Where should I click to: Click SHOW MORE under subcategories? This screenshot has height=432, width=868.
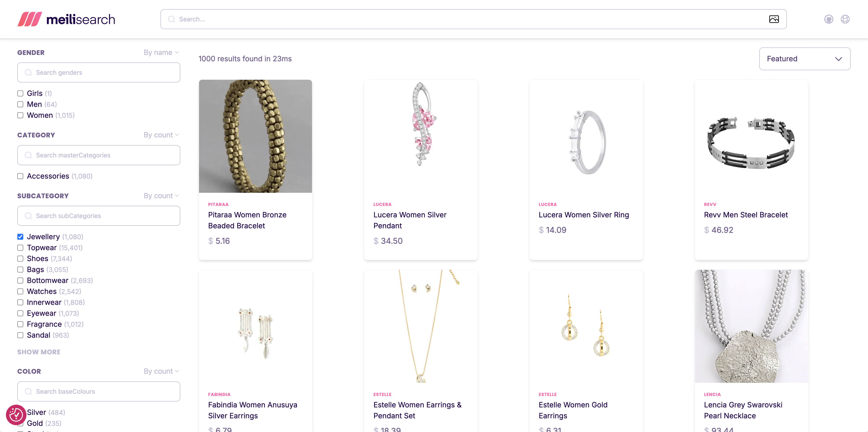(x=39, y=352)
